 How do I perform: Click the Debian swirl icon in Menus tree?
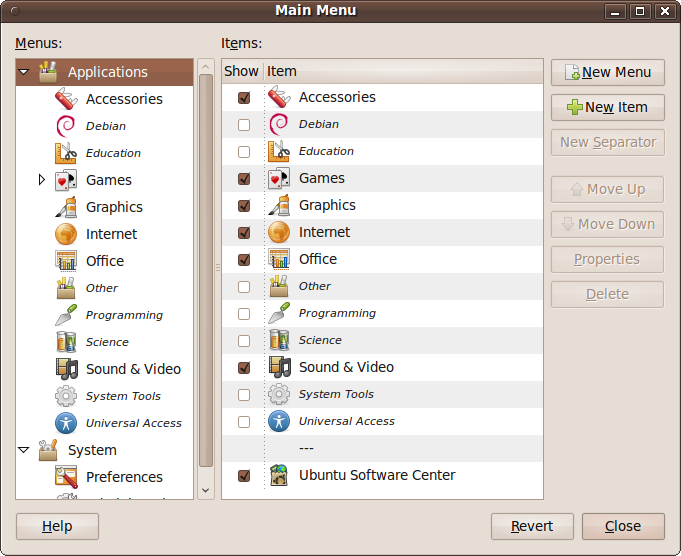coord(66,126)
